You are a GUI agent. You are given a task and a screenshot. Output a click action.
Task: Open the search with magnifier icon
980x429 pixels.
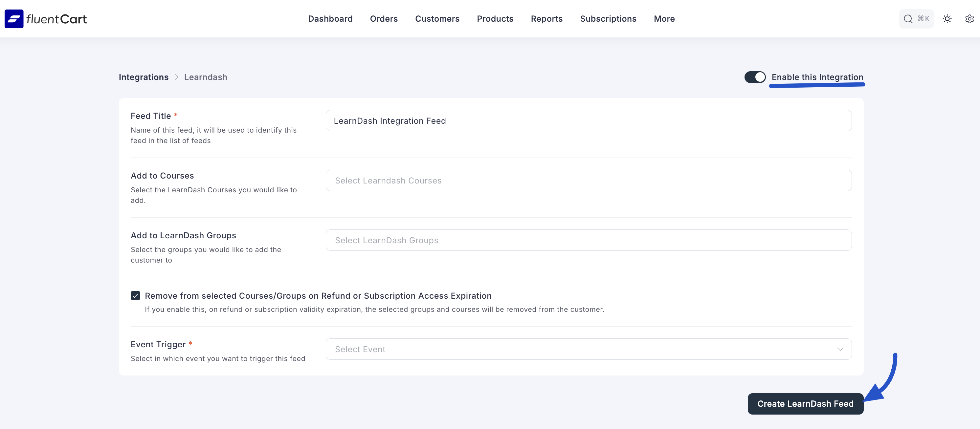[x=908, y=19]
